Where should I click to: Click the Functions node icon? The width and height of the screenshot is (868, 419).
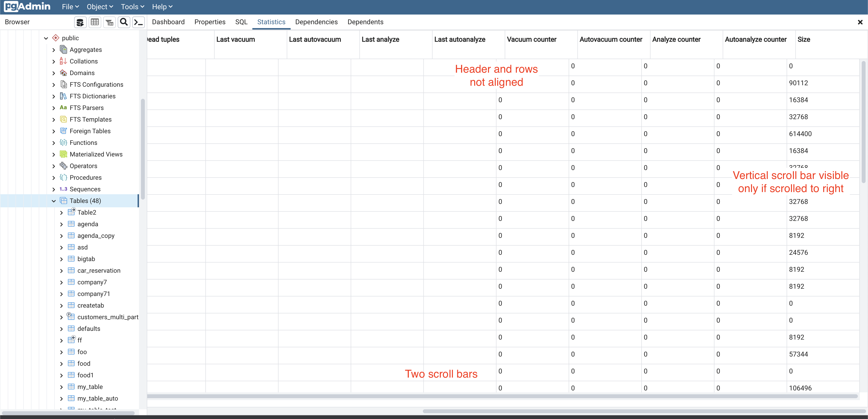tap(63, 143)
